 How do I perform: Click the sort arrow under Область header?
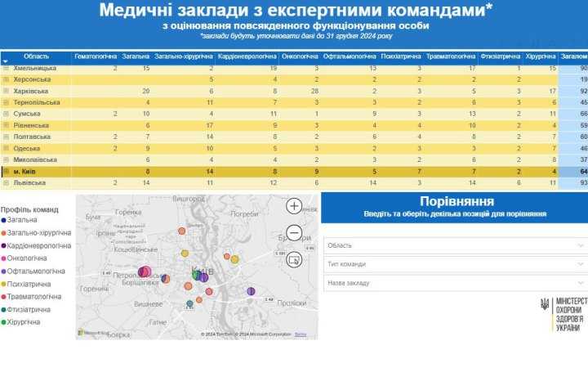point(5,61)
